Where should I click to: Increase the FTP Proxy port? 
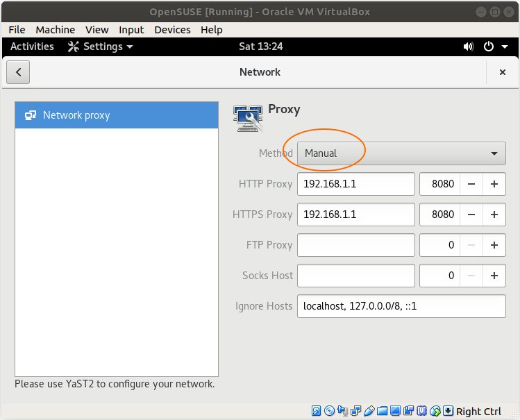[x=494, y=245]
